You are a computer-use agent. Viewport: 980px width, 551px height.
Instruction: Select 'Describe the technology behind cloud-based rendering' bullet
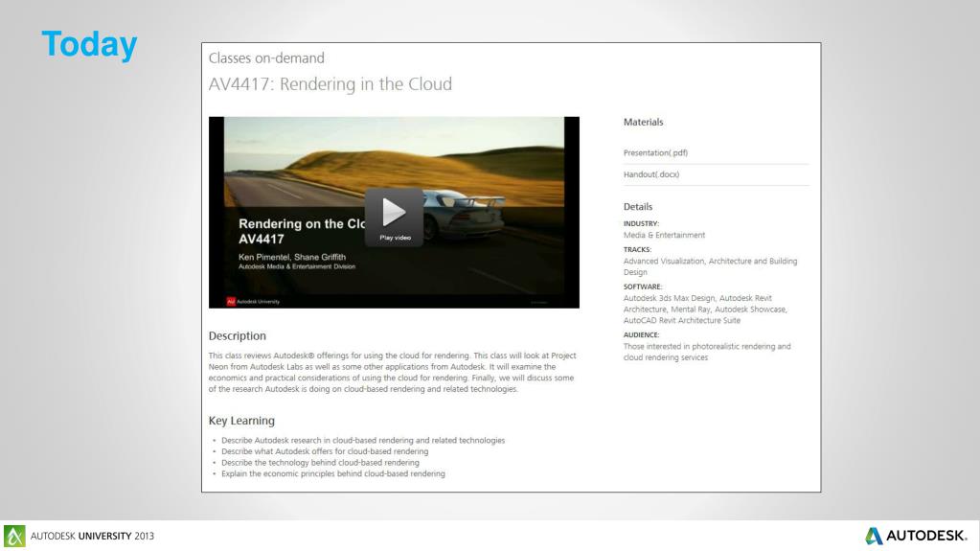click(x=320, y=463)
